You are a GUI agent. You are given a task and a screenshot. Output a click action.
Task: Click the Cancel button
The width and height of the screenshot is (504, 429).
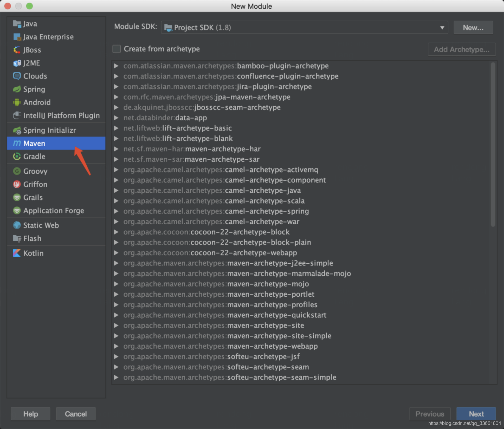(76, 414)
